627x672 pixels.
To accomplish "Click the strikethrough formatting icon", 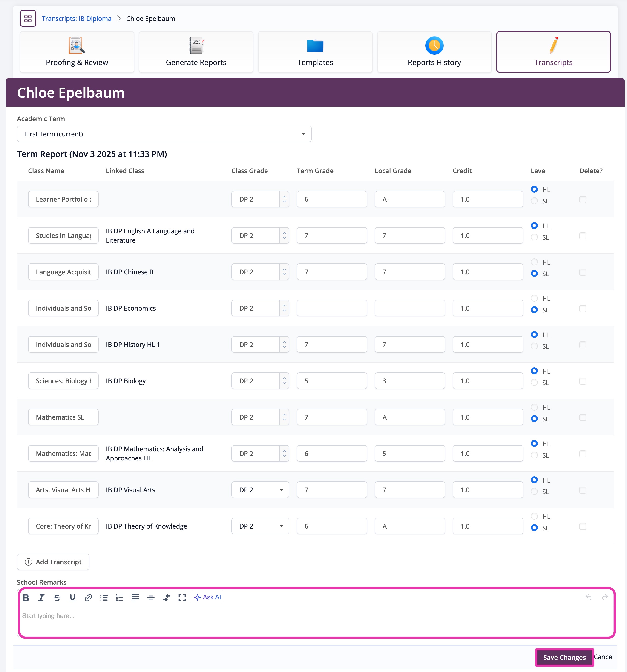I will [57, 597].
